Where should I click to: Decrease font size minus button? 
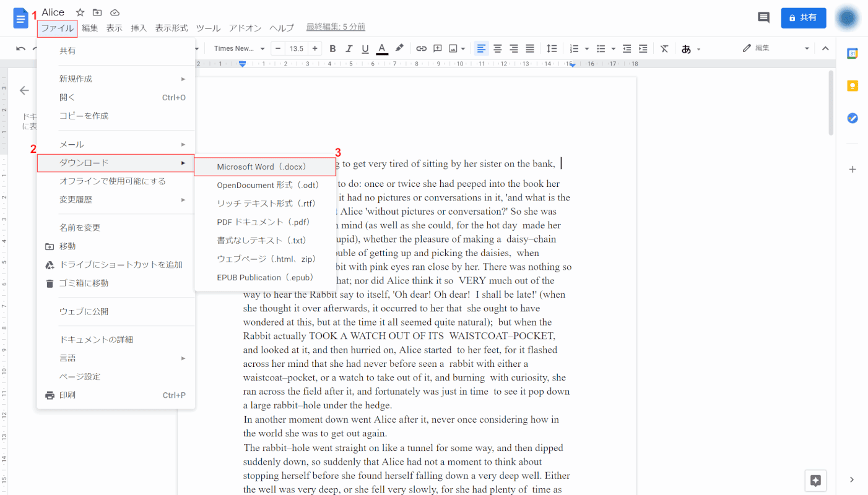click(x=279, y=48)
